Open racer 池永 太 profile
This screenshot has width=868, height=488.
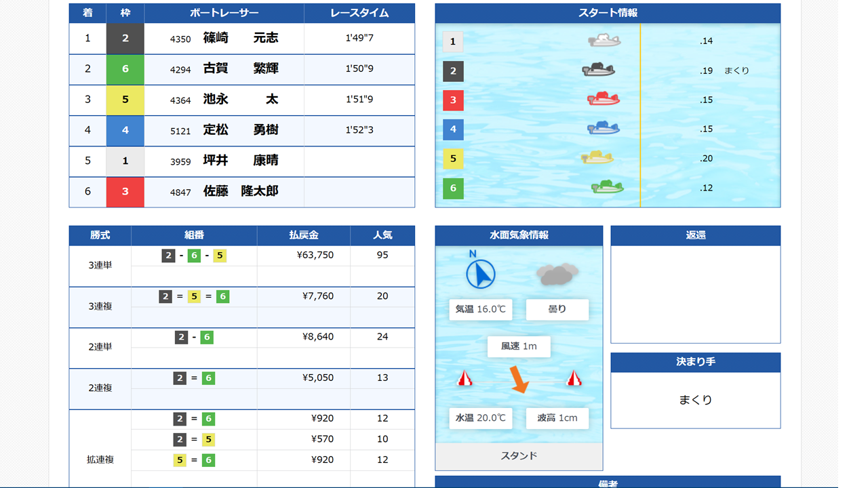[241, 100]
